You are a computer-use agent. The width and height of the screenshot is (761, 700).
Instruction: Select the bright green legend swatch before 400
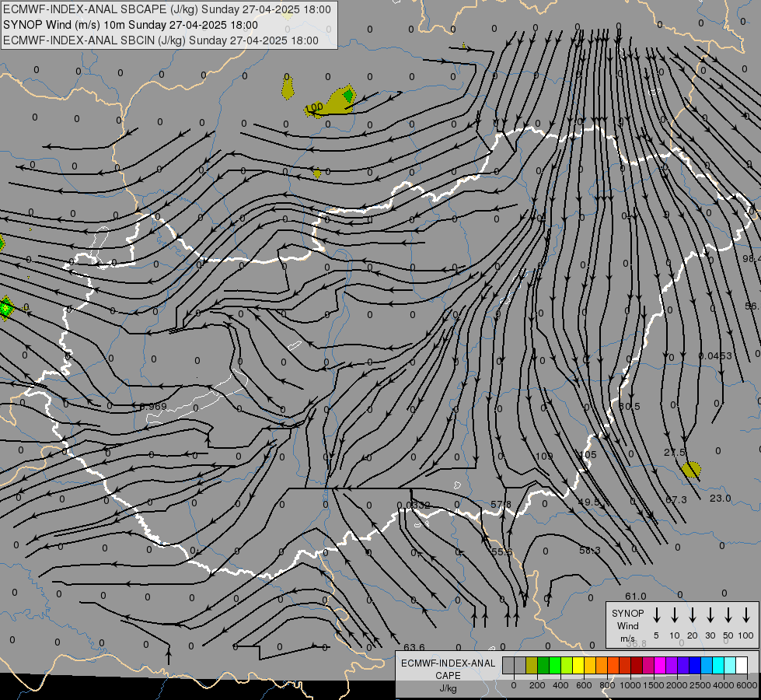coord(555,665)
